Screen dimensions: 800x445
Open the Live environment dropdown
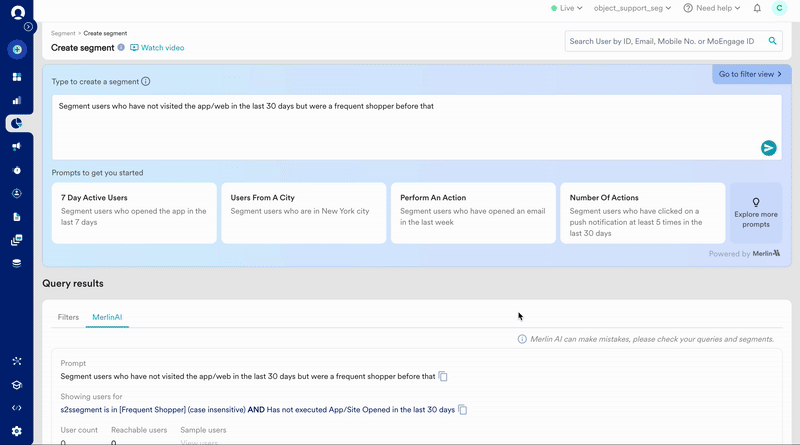coord(567,8)
